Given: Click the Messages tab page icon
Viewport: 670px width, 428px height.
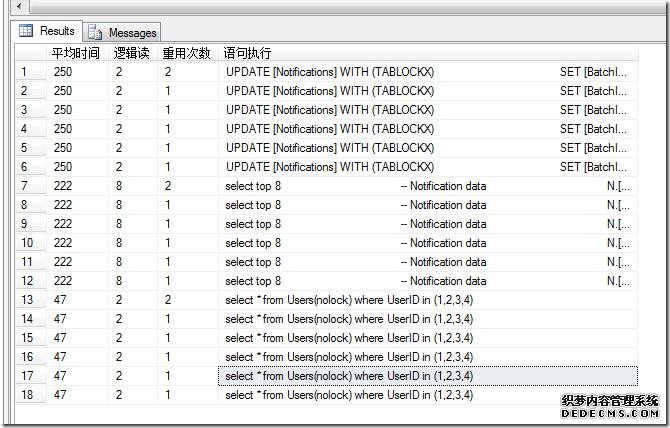Looking at the screenshot, I should (x=96, y=33).
